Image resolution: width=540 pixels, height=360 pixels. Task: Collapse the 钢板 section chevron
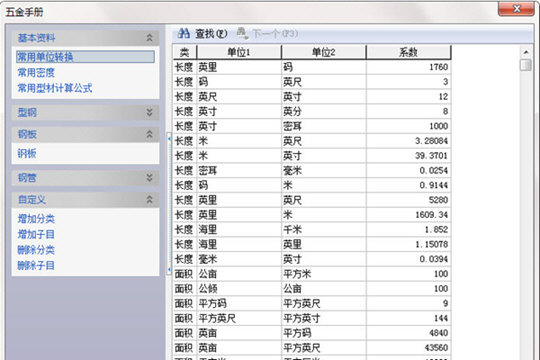[x=149, y=134]
